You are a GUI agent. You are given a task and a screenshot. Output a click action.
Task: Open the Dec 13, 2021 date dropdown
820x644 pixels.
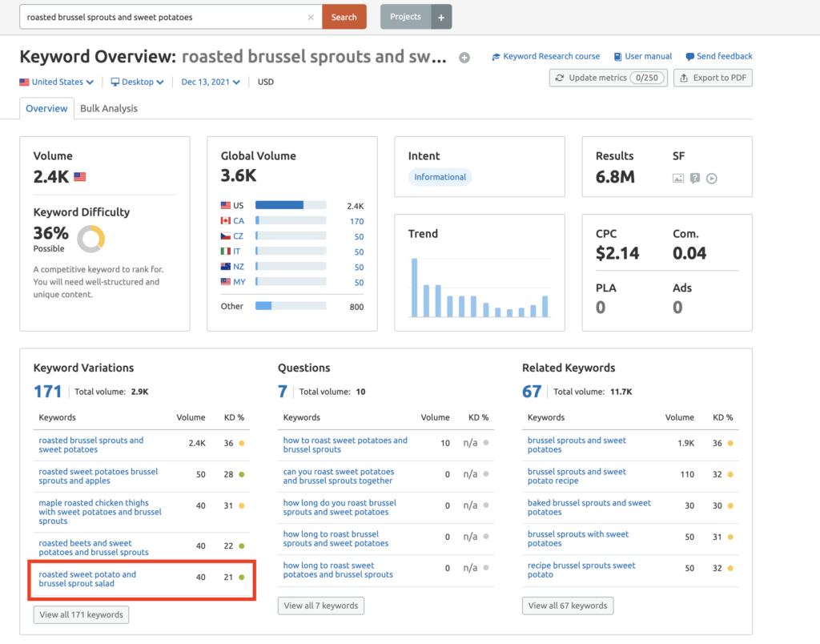[211, 82]
